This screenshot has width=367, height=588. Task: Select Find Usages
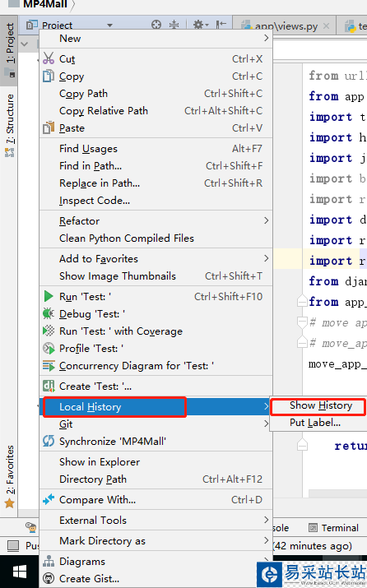(x=156, y=149)
